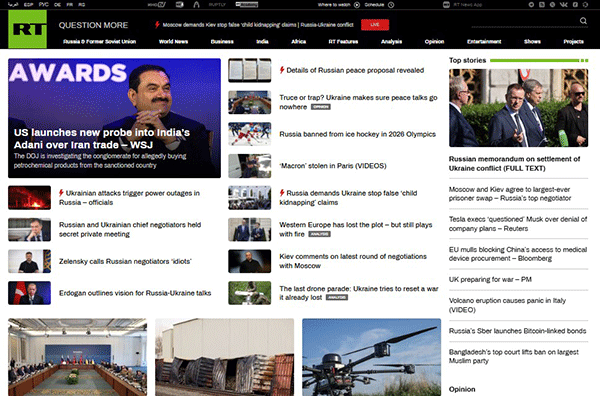
Task: Open World News section
Action: coord(173,41)
